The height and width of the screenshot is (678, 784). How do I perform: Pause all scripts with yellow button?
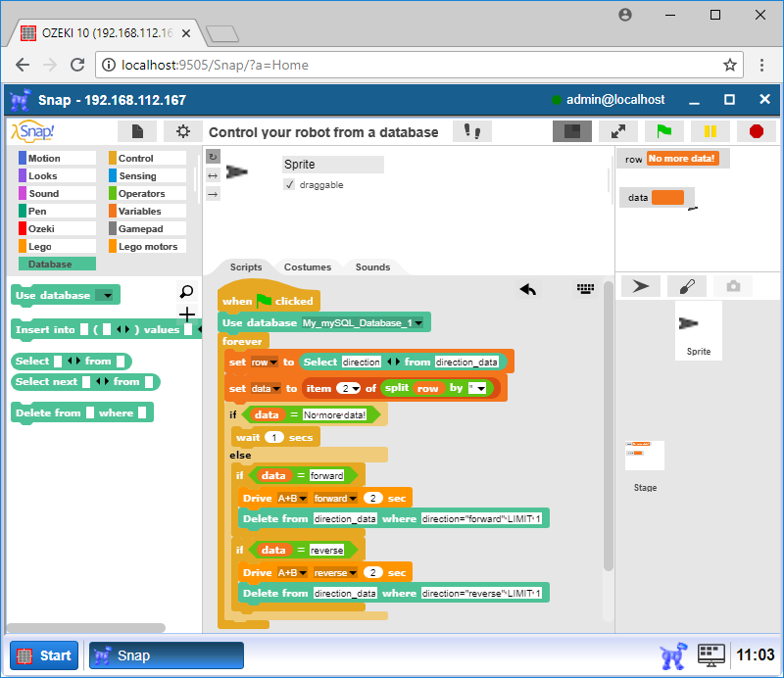(x=710, y=131)
